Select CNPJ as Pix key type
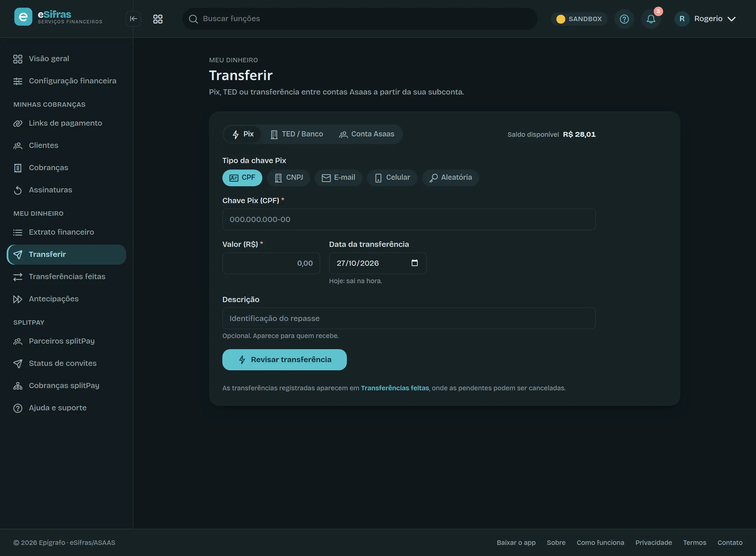 click(289, 178)
